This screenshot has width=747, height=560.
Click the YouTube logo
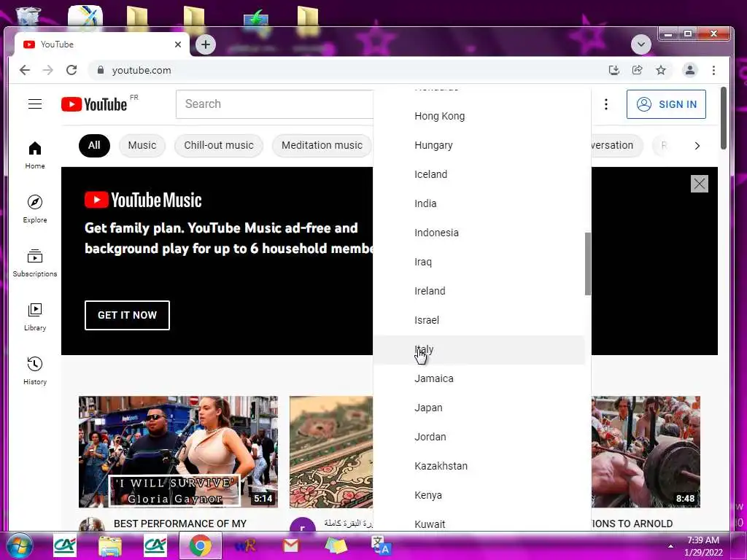click(94, 104)
